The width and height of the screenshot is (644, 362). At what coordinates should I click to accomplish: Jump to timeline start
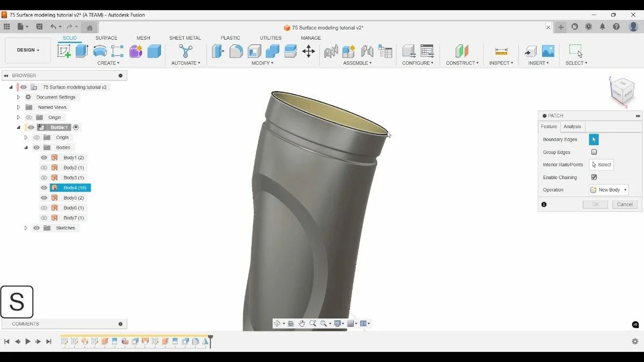7,342
